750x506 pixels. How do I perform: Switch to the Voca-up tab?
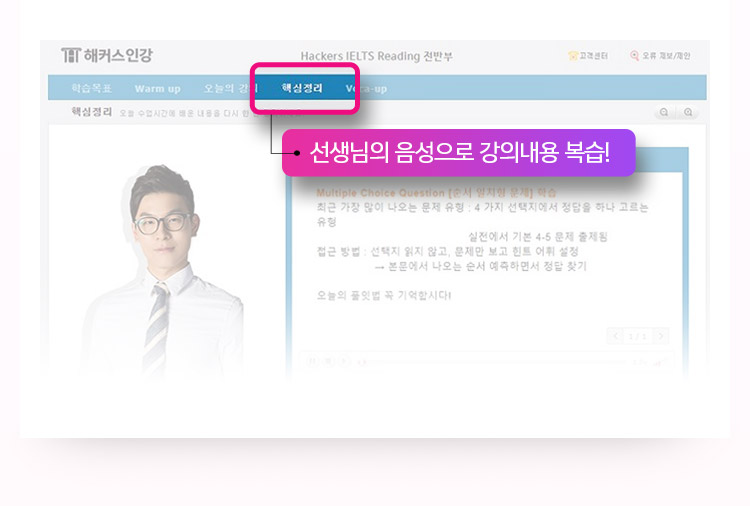[366, 88]
